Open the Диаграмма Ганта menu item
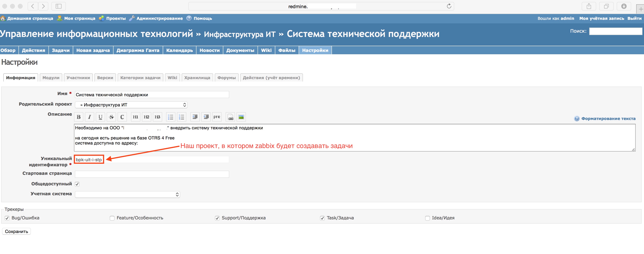This screenshot has height=254, width=644. click(138, 50)
